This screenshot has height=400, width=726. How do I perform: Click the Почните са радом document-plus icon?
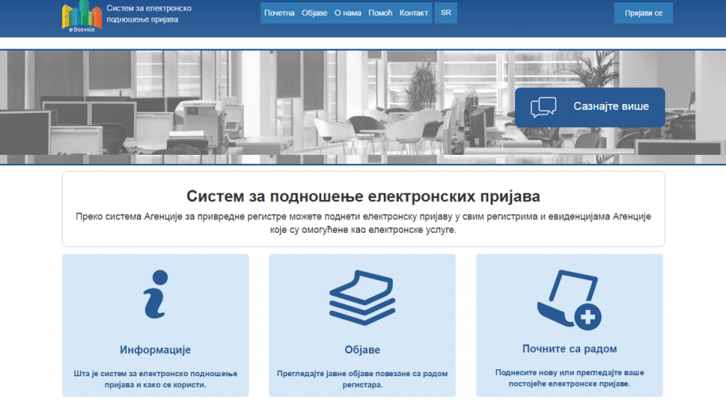point(569,300)
